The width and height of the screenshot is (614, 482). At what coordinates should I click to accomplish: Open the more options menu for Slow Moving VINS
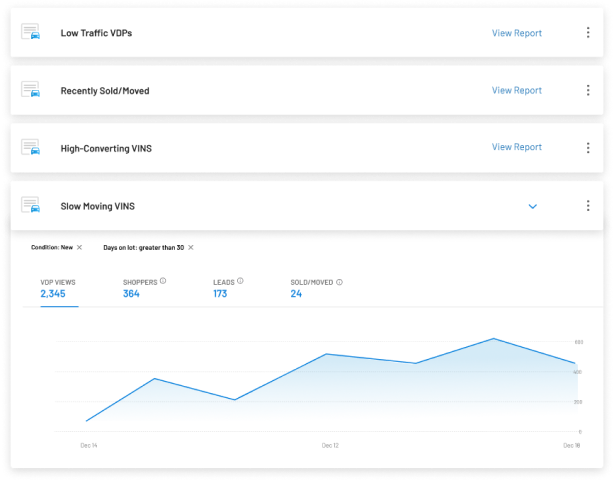point(587,206)
